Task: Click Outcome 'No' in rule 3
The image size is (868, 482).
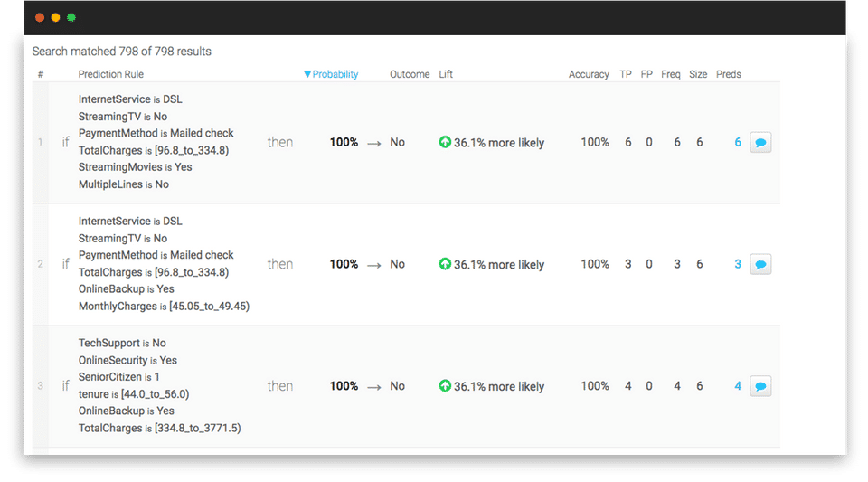Action: point(397,386)
